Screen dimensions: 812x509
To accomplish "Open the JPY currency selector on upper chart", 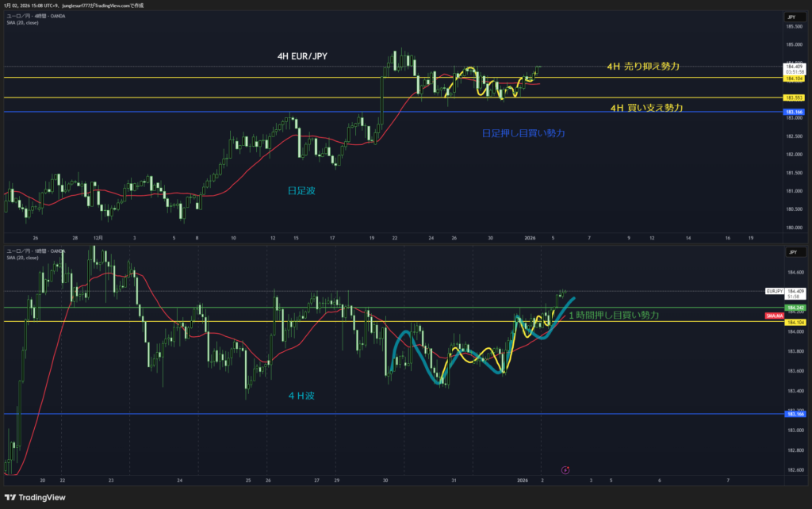I will pos(791,17).
